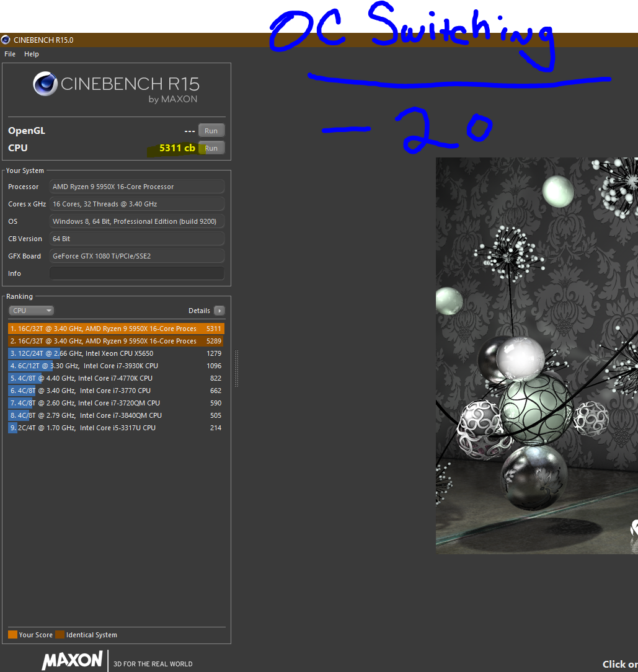Select ranking entry 1 scoring 5311

pos(116,329)
